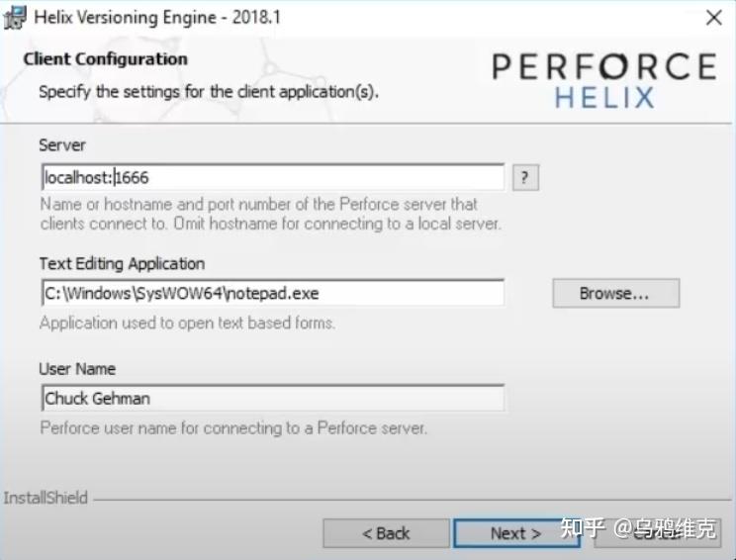This screenshot has height=560, width=736.
Task: Close the Helix Versioning Engine installer window
Action: tap(712, 17)
